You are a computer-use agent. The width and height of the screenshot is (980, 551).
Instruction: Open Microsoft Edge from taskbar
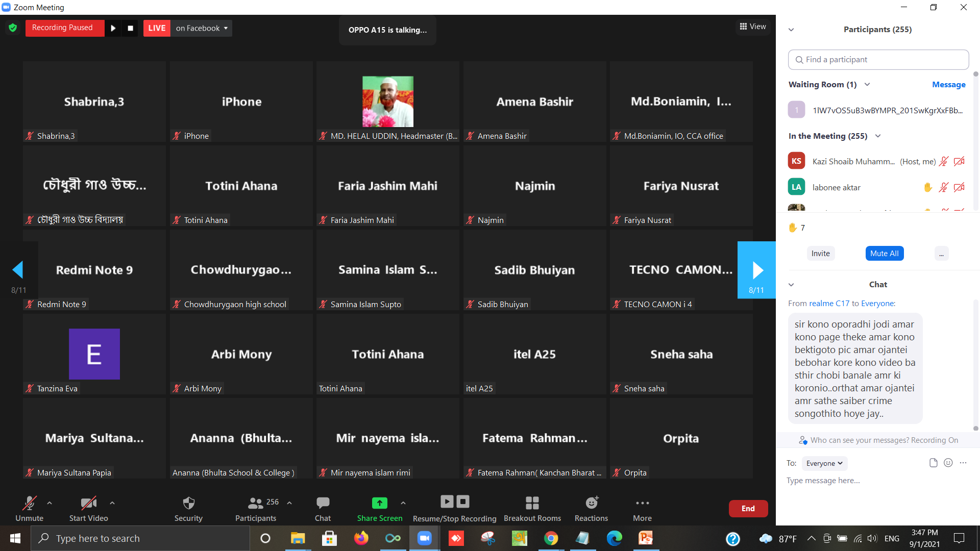(x=614, y=538)
